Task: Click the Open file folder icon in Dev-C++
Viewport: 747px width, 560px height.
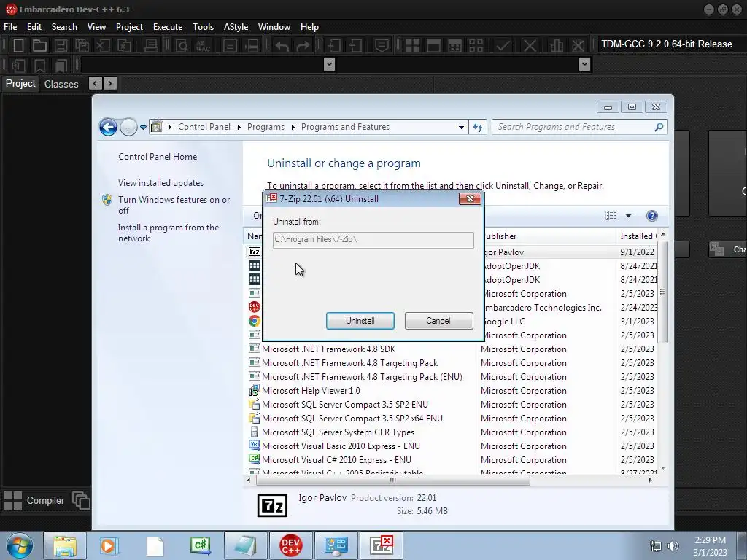Action: pos(39,46)
